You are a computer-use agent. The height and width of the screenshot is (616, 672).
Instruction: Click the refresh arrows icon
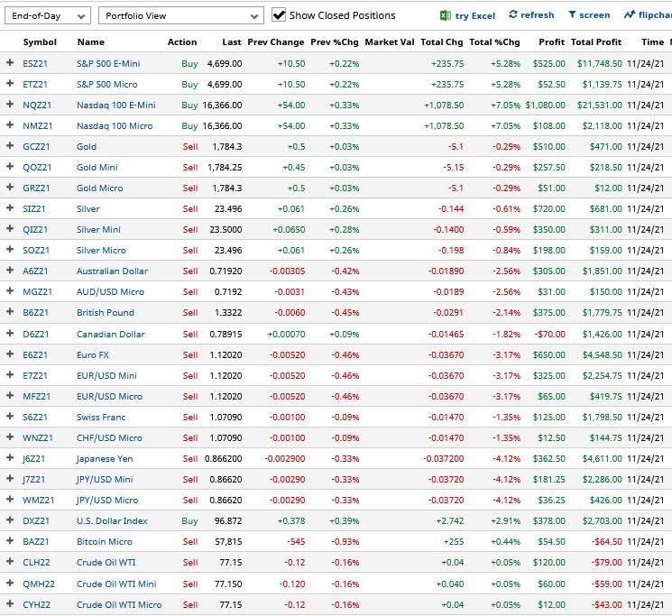point(514,15)
